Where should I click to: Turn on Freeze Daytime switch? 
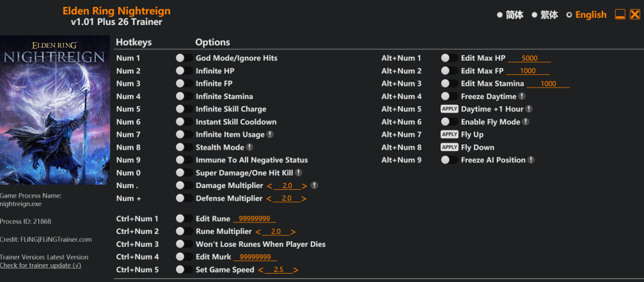pos(450,96)
